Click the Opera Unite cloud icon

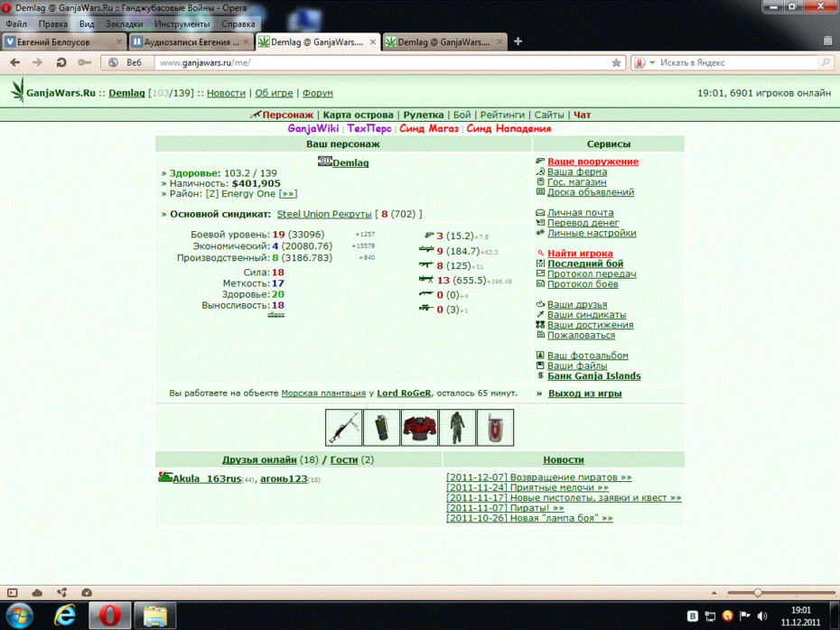(x=37, y=592)
